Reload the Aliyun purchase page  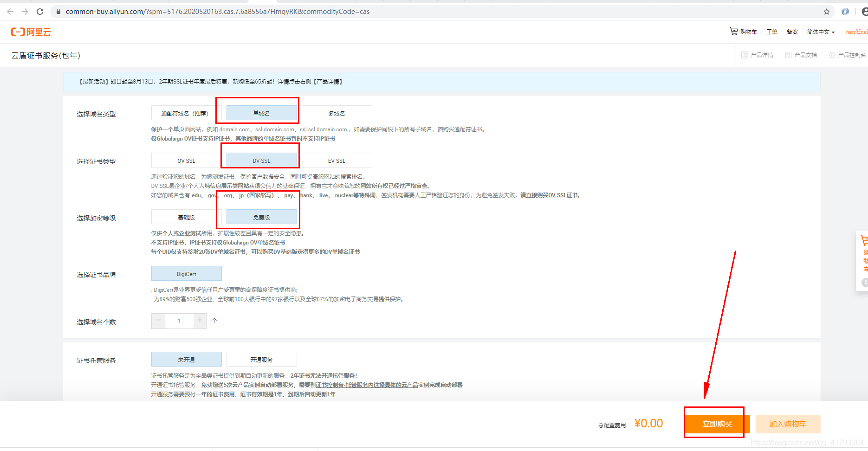click(40, 12)
